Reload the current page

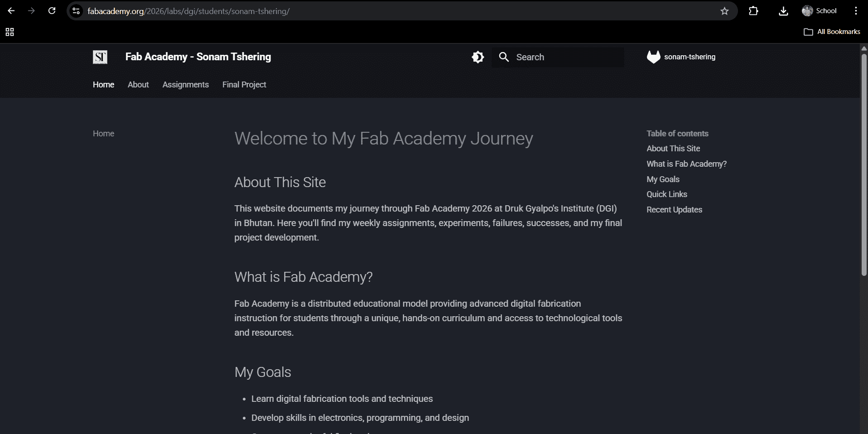pos(52,11)
